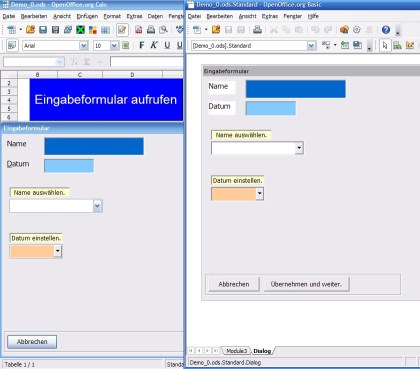Click the gear icon in Basic toolbar
Viewport: 420px width, 369px height.
357,30
